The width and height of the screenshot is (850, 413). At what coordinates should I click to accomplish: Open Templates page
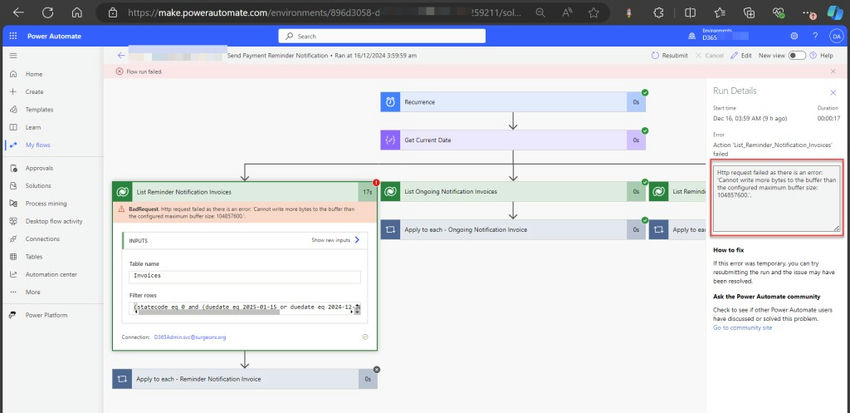[x=39, y=109]
